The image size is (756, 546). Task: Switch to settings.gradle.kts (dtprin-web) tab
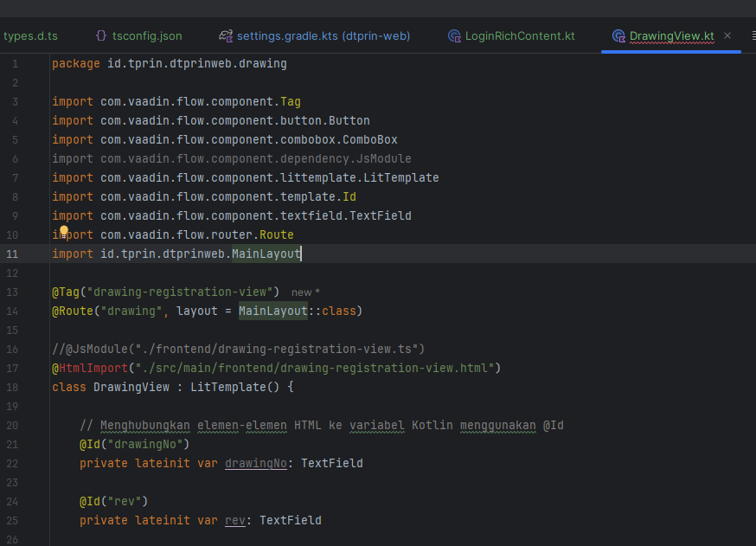point(323,36)
